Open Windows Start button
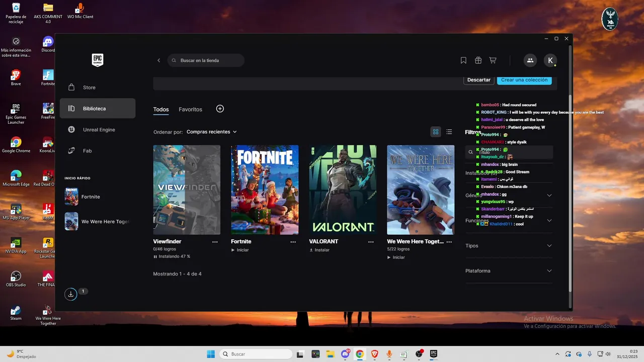Screen dimensions: 644x362 point(211,354)
